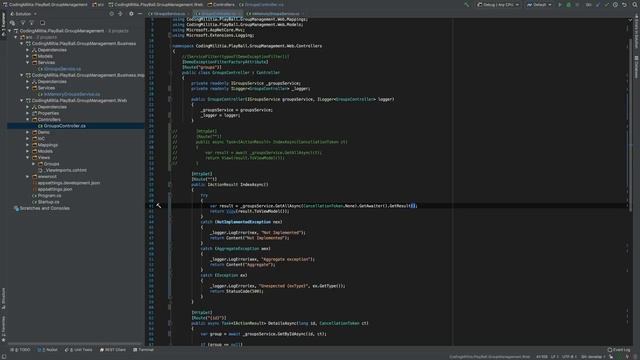Click the Structure vertical tab on left edge
This screenshot has width=640, height=360.
click(x=3, y=298)
